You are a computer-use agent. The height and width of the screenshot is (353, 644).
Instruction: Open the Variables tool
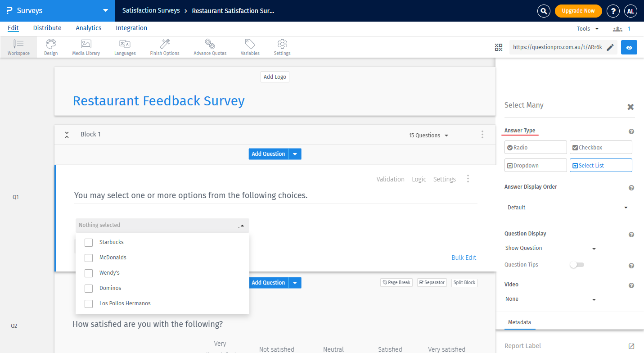(x=250, y=47)
